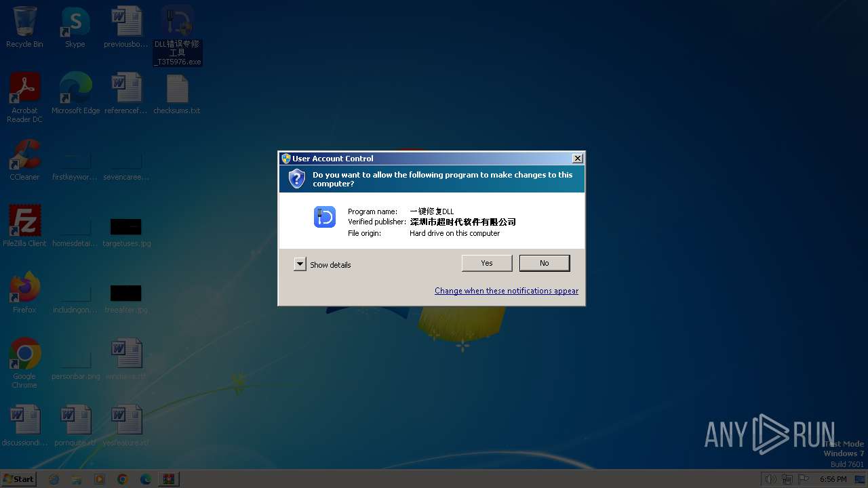
Task: Select referencef… Word document icon
Action: (126, 93)
